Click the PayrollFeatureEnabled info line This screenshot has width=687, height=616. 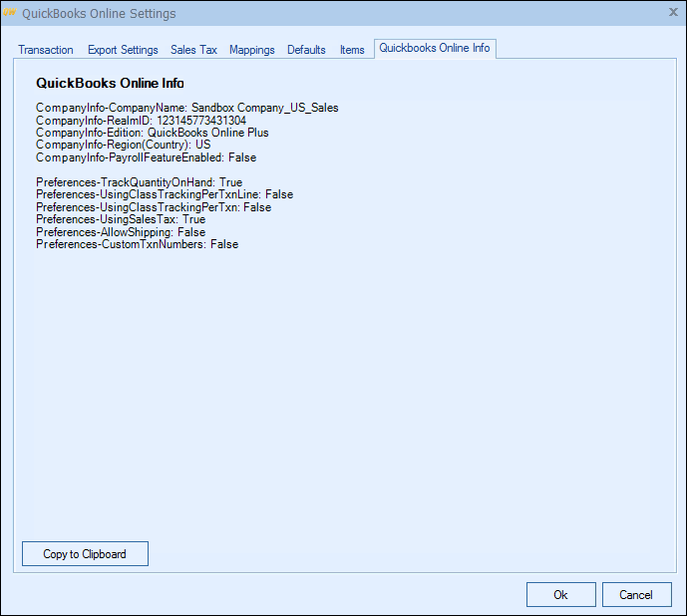click(146, 157)
